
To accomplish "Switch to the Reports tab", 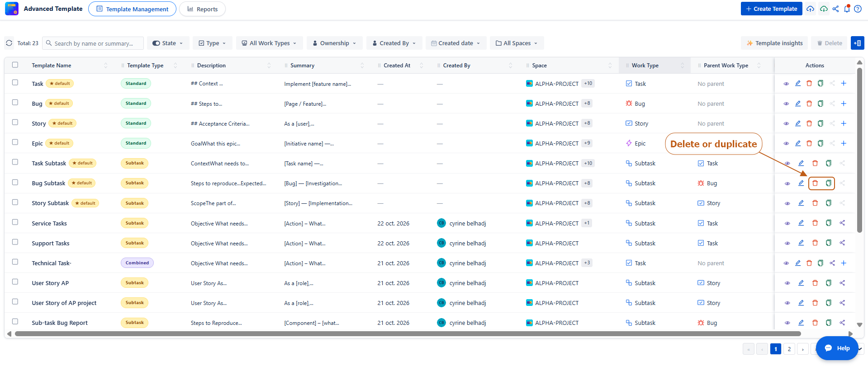I will (x=202, y=9).
